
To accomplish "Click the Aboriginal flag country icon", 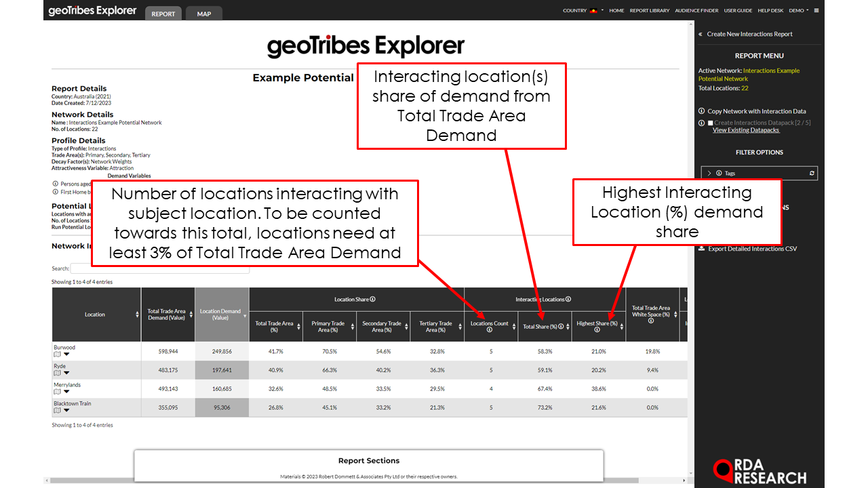I will tap(594, 11).
